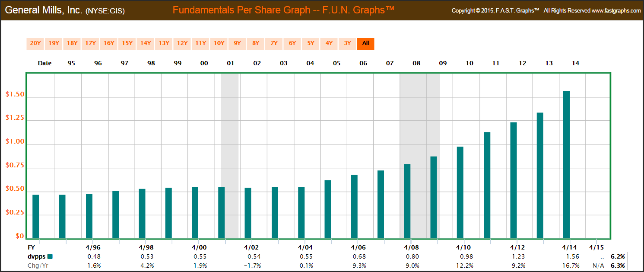Switch to the 19Y time range
The width and height of the screenshot is (644, 272).
coord(54,43)
